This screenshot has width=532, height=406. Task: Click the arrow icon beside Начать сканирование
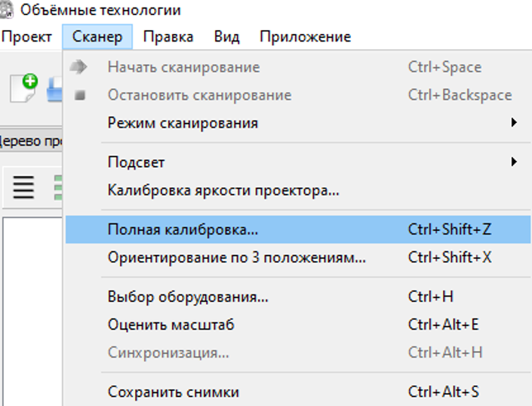click(78, 67)
